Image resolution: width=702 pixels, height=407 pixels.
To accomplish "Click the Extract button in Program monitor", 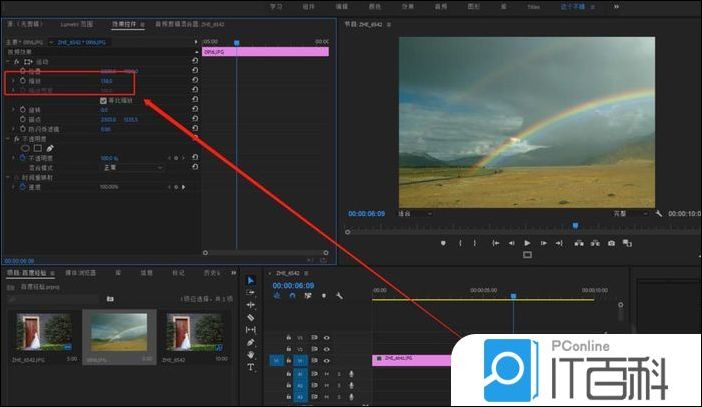I will pos(595,243).
